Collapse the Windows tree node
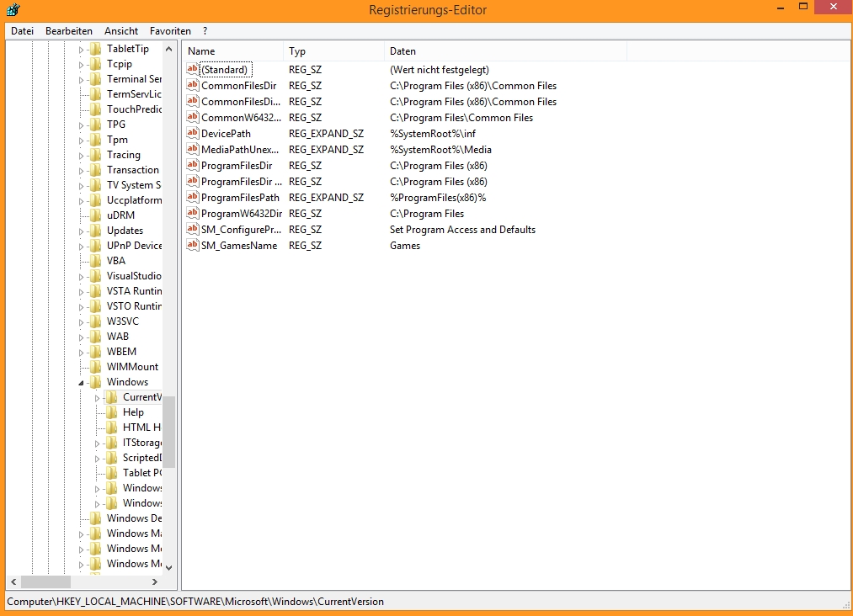The image size is (853, 616). click(x=81, y=383)
